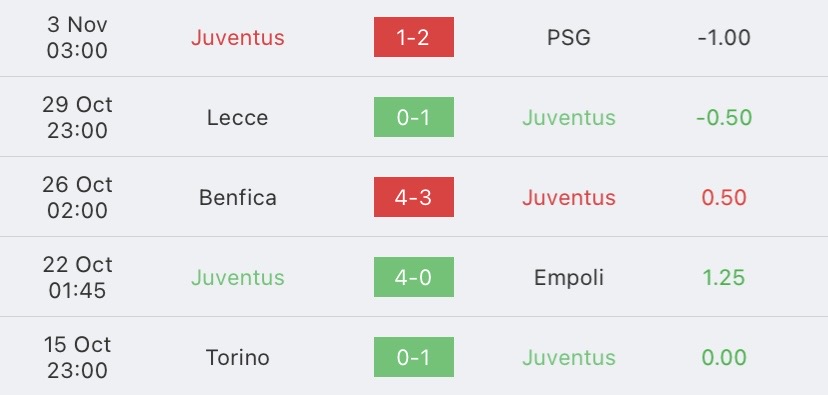Click the 0-1 Torino score badge
Viewport: 828px width, 395px height.
pyautogui.click(x=413, y=357)
